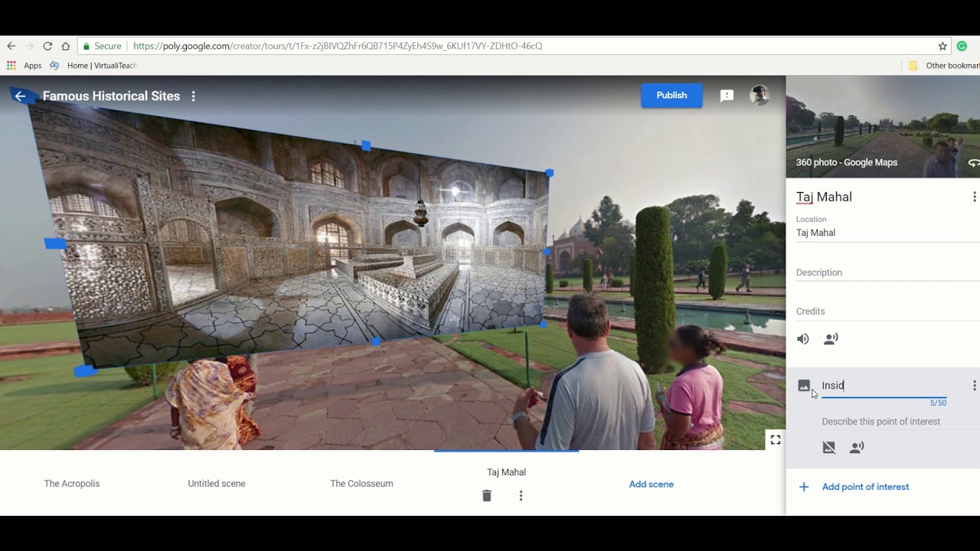This screenshot has width=980, height=551.
Task: Return to tours list with back arrow
Action: coord(21,96)
